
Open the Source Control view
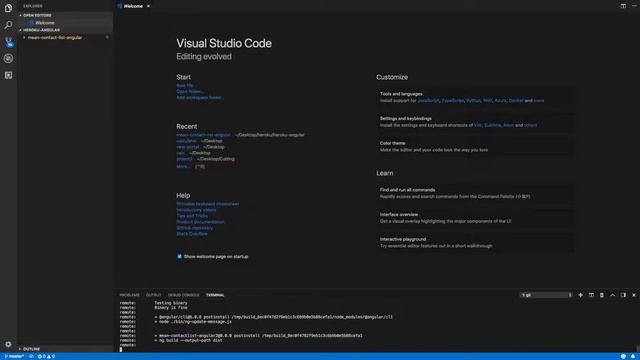(8, 42)
